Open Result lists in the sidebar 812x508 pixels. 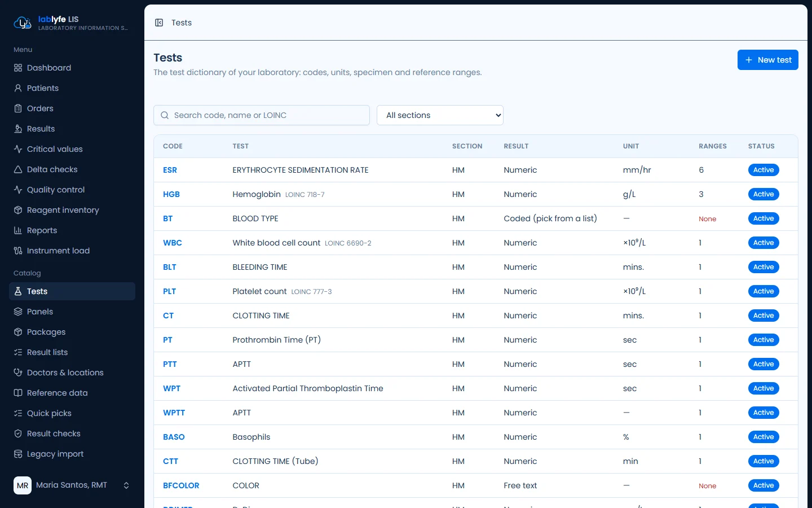(72, 352)
